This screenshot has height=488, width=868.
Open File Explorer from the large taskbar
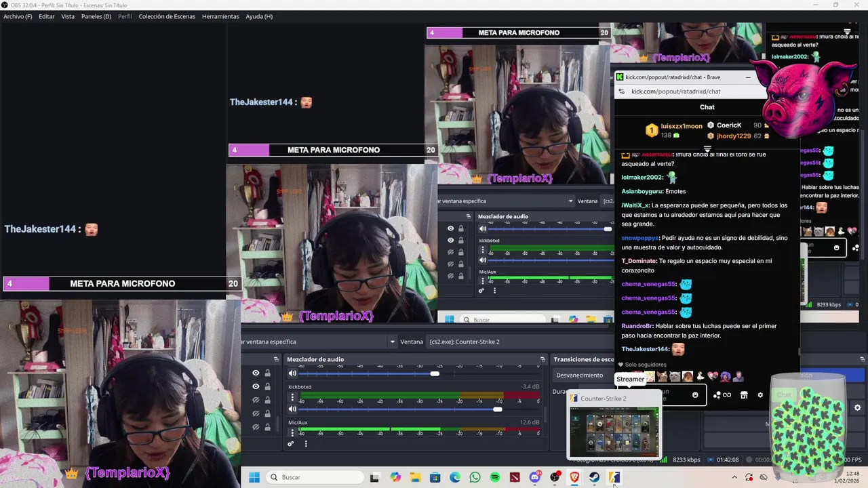[415, 477]
